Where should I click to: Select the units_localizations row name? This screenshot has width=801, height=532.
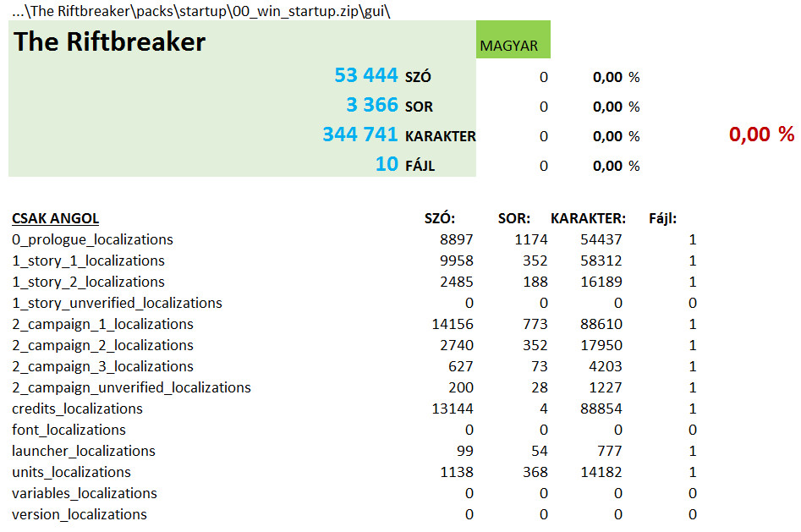tap(71, 472)
